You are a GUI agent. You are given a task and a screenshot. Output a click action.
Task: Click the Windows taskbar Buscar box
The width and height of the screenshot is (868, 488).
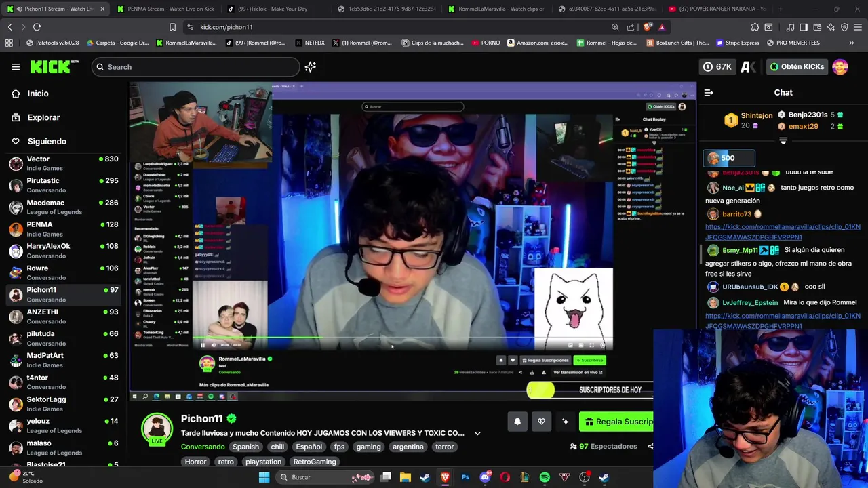click(x=325, y=477)
